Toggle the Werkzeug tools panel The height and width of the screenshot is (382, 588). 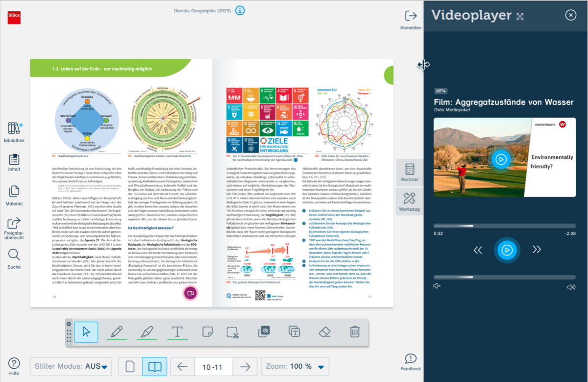410,201
